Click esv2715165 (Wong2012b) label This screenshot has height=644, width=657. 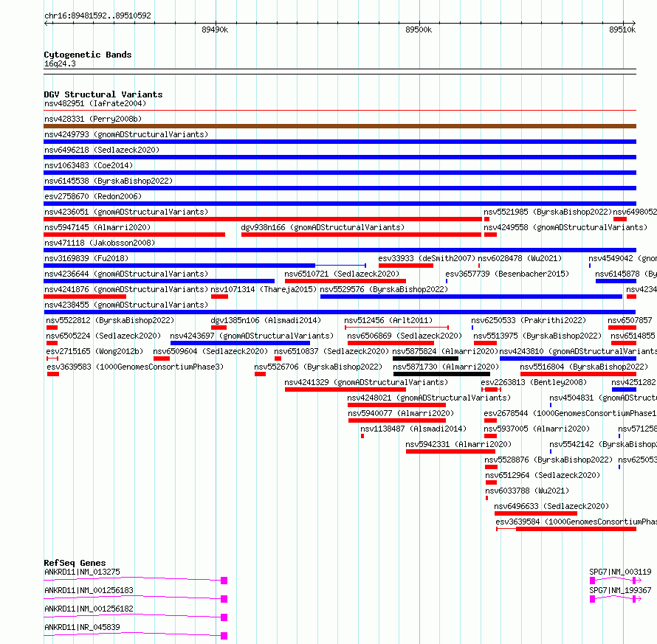94,351
